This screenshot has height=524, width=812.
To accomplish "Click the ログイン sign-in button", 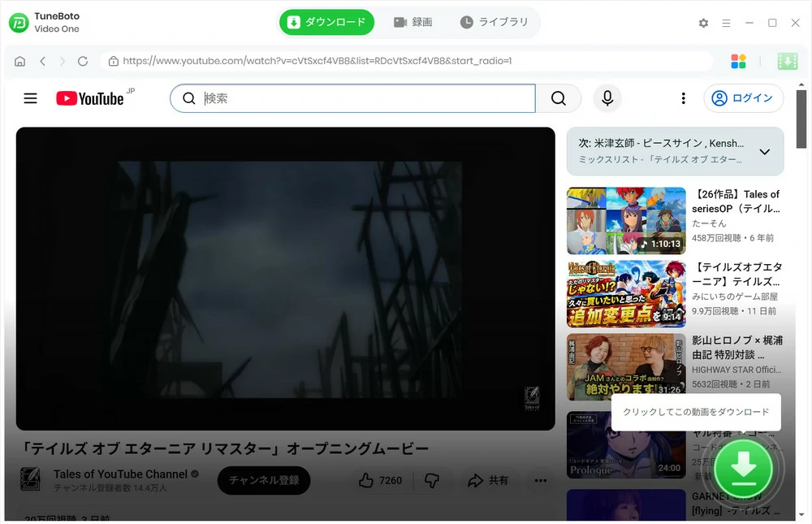I will click(x=743, y=98).
